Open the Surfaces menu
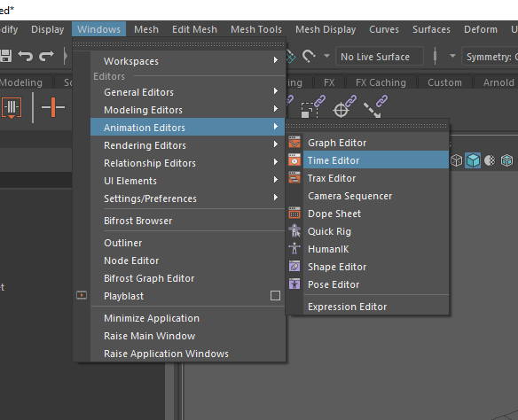This screenshot has width=518, height=420. [431, 29]
